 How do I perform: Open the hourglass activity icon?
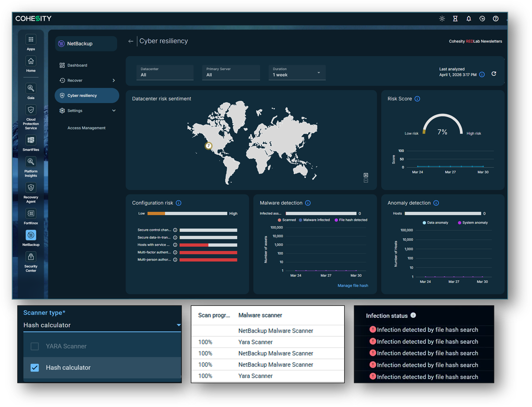tap(455, 19)
